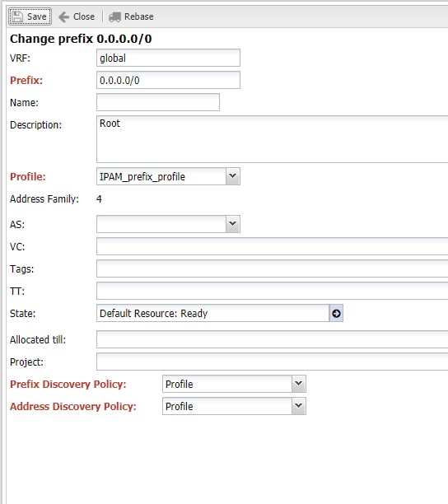Click the Project input field
This screenshot has width=448, height=504.
coord(273,362)
